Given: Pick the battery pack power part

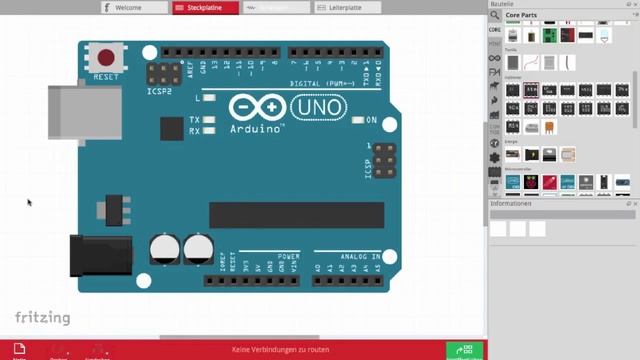Looking at the screenshot, I should click(x=513, y=155).
